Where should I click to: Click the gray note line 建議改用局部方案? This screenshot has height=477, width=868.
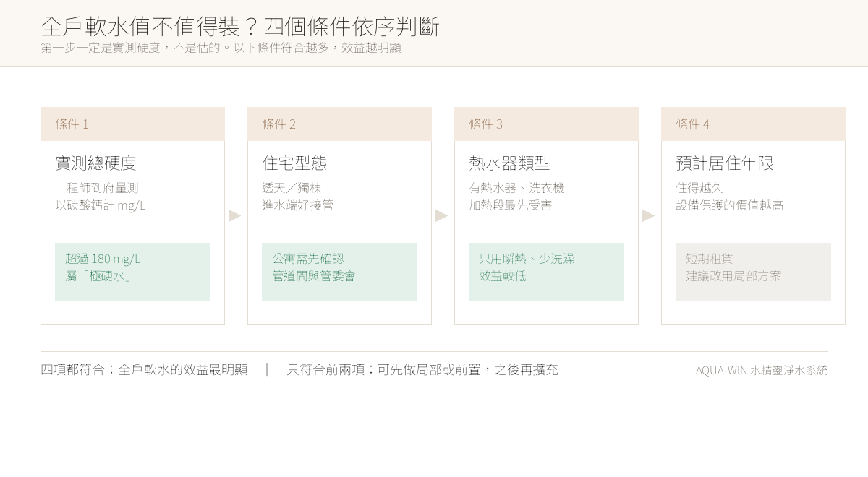(733, 276)
